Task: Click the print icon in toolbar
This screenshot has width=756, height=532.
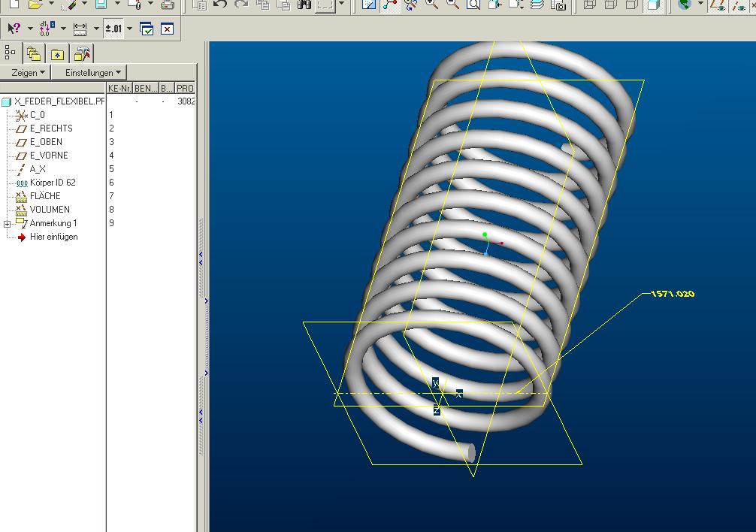Action: coord(167,5)
